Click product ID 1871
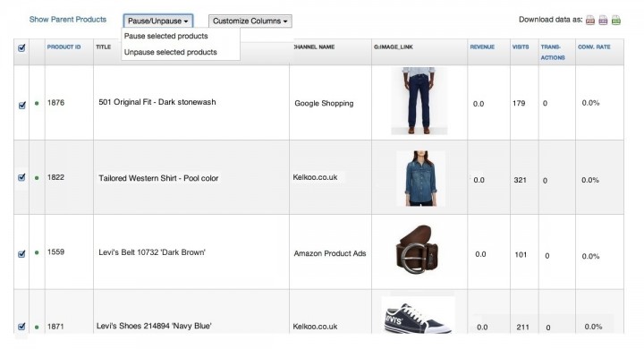 point(55,327)
